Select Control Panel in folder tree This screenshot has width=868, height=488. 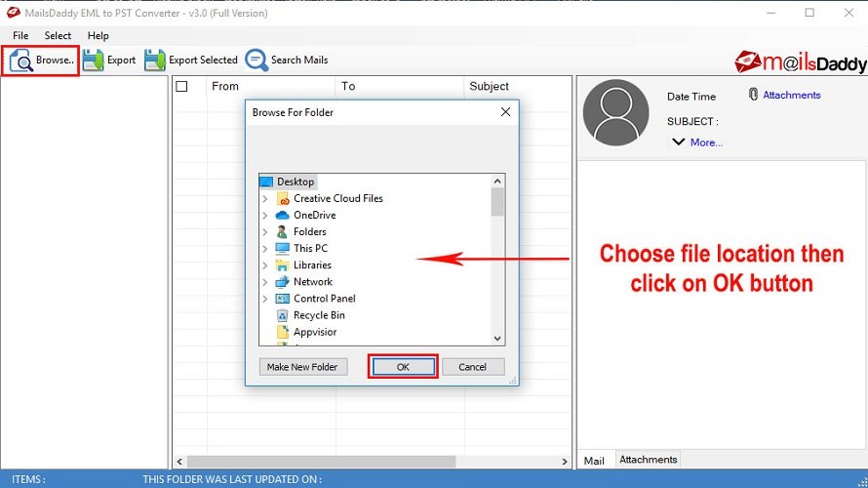pos(325,298)
